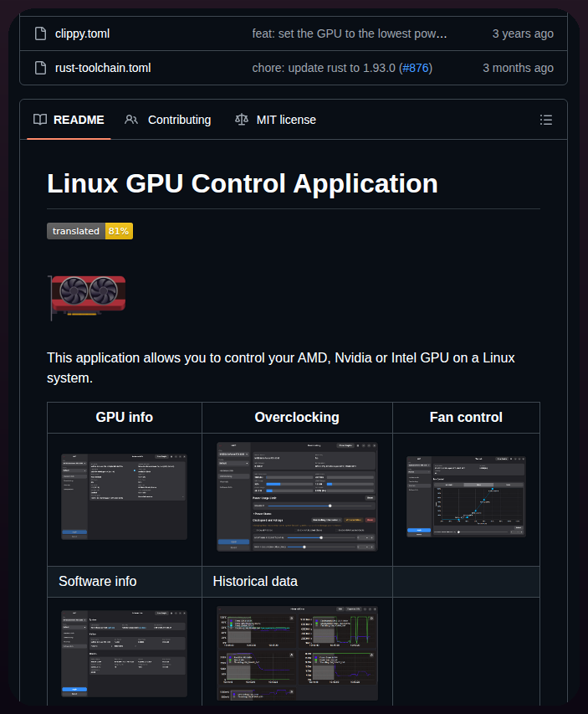The image size is (588, 714).
Task: Open the Historical data screenshot
Action: pos(297,653)
